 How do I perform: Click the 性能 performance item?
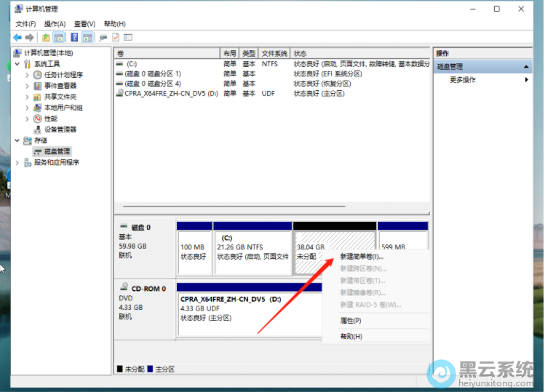point(50,119)
